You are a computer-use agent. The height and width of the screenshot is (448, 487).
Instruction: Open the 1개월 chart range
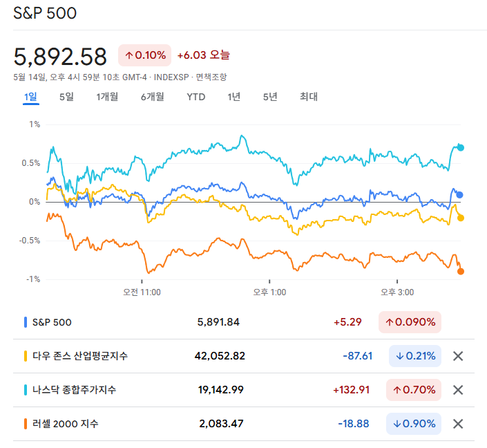107,97
